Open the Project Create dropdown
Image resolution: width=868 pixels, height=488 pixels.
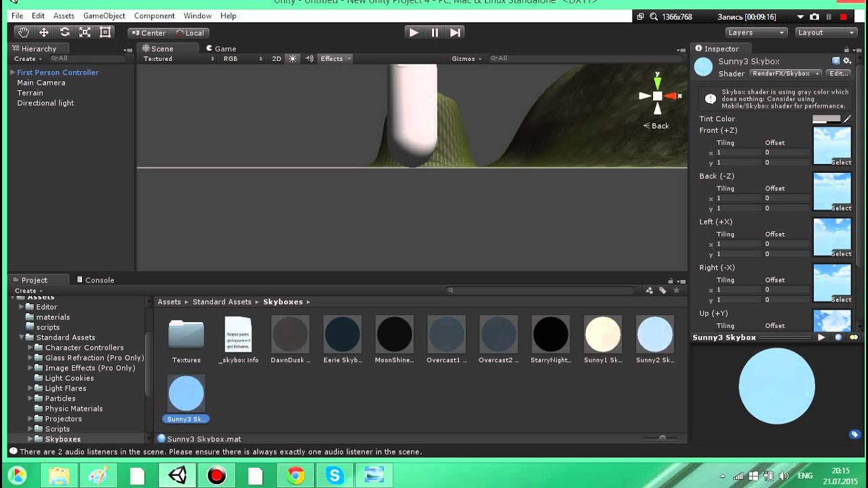(28, 291)
